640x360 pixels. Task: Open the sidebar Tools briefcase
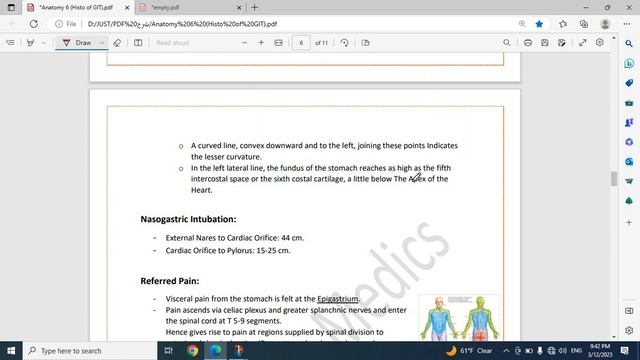point(629,103)
